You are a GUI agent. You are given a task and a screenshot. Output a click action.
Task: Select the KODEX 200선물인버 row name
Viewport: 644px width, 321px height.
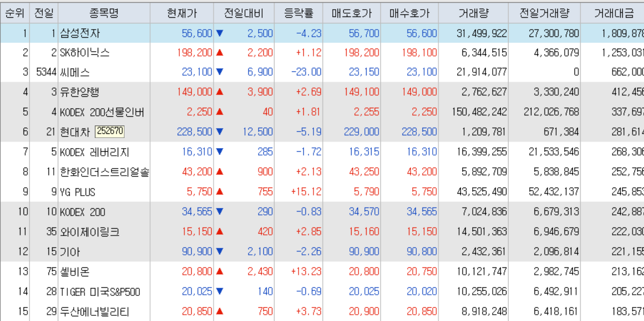pos(102,112)
